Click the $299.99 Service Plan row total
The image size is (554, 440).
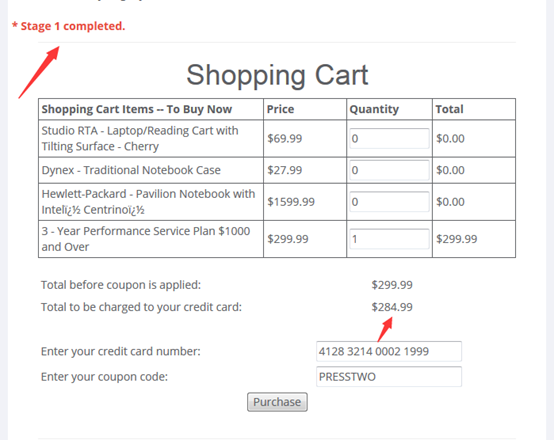456,239
